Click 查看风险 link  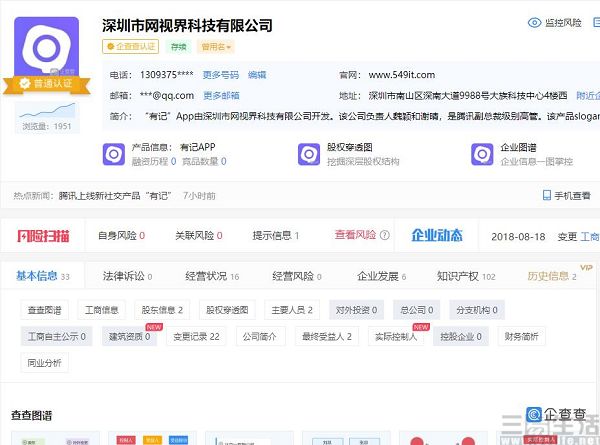coord(355,235)
